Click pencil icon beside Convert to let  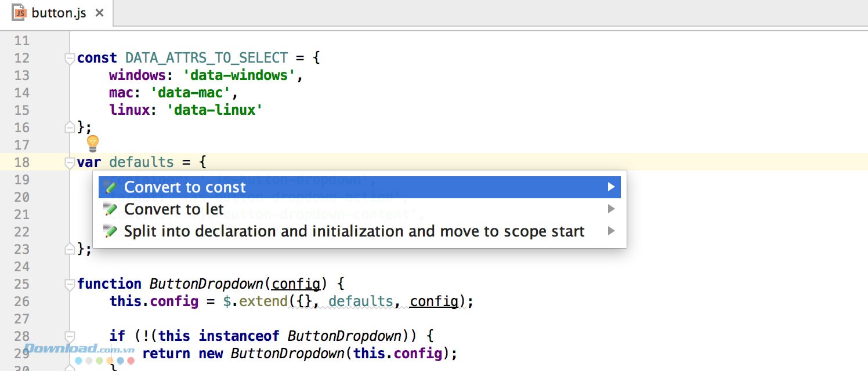110,209
